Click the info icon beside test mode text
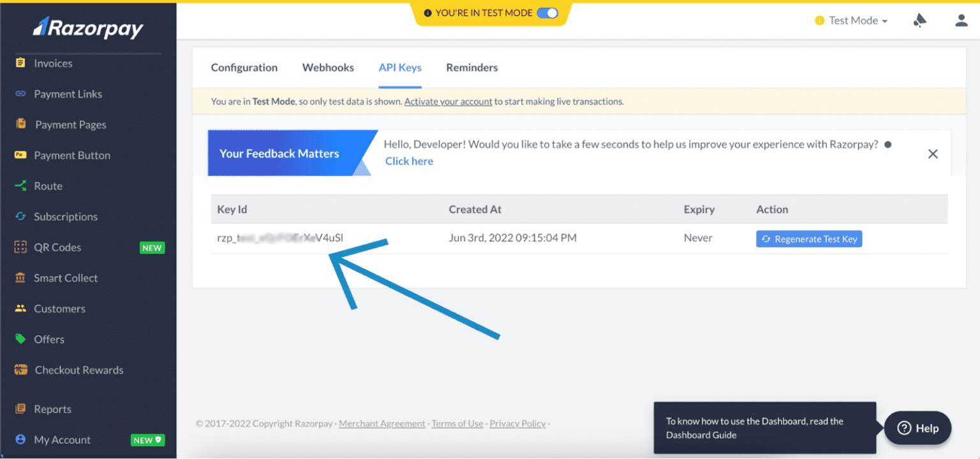The height and width of the screenshot is (459, 980). [x=427, y=13]
